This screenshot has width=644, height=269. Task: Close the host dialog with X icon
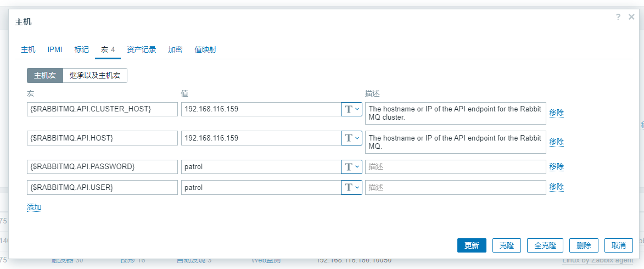[x=631, y=17]
